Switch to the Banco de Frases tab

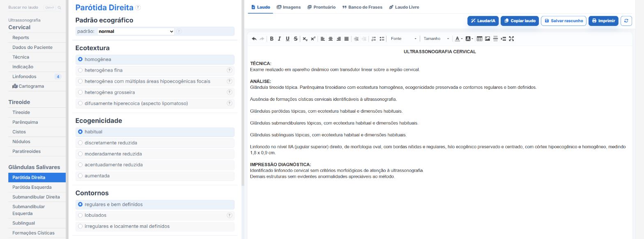pos(362,7)
